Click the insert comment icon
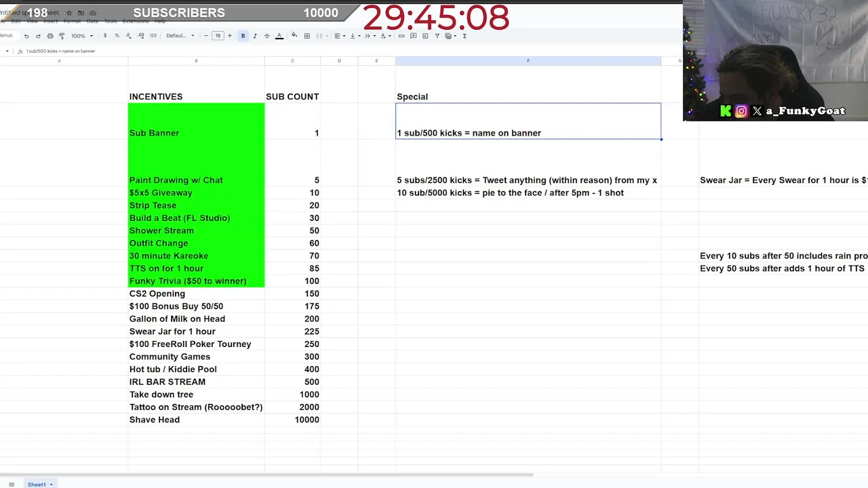 (x=413, y=36)
